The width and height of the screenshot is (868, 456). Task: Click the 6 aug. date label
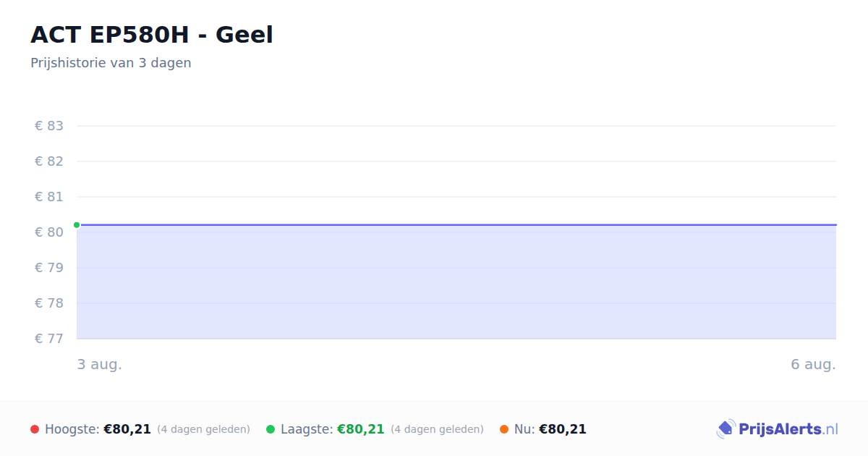point(813,365)
